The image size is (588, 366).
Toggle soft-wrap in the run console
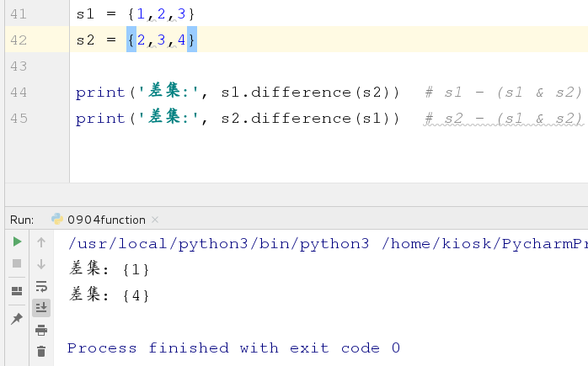(x=41, y=286)
